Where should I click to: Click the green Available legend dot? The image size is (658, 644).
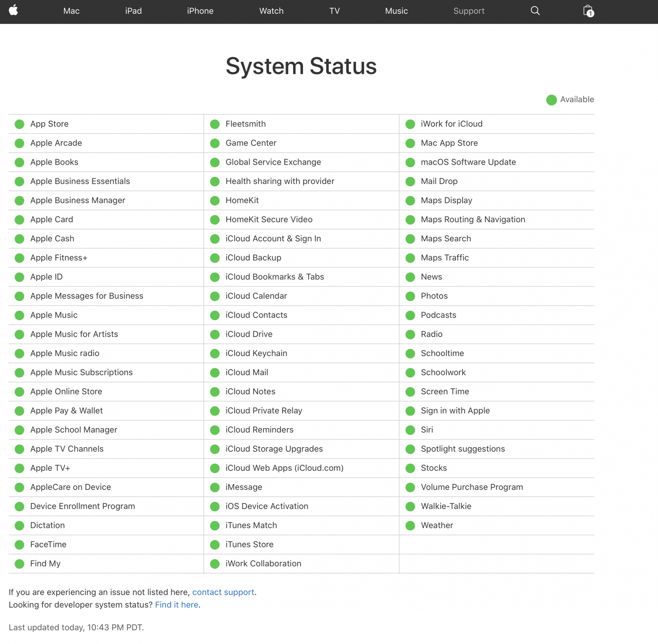tap(551, 100)
